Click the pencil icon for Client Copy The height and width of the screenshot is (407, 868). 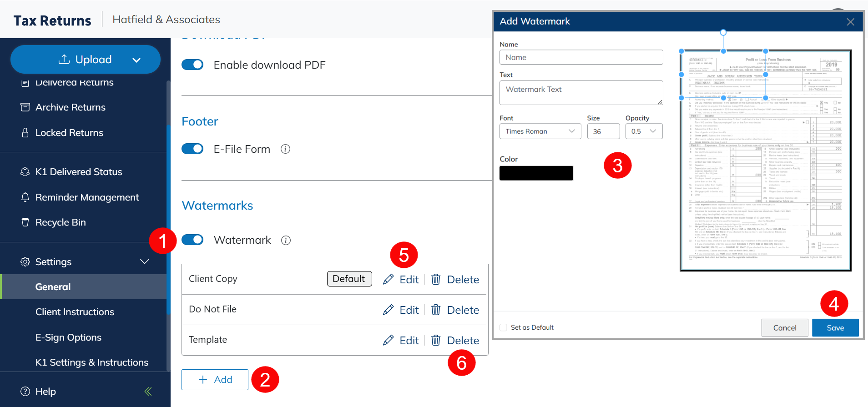[x=388, y=279]
